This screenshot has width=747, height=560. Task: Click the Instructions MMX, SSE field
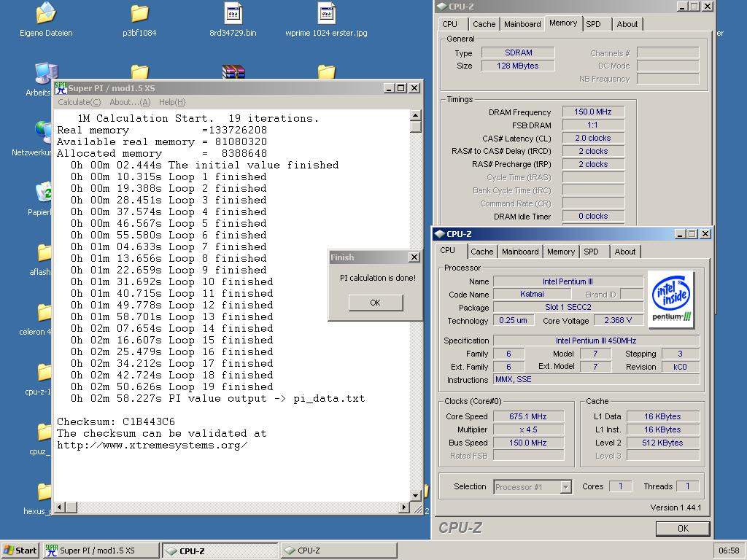597,379
